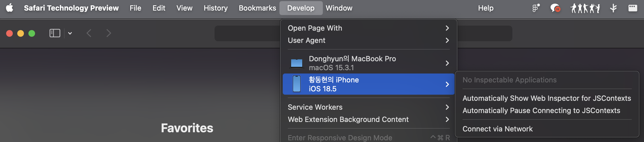Toggle Automatically Pause Connecting to JSContexts
The image size is (644, 142).
pyautogui.click(x=547, y=111)
